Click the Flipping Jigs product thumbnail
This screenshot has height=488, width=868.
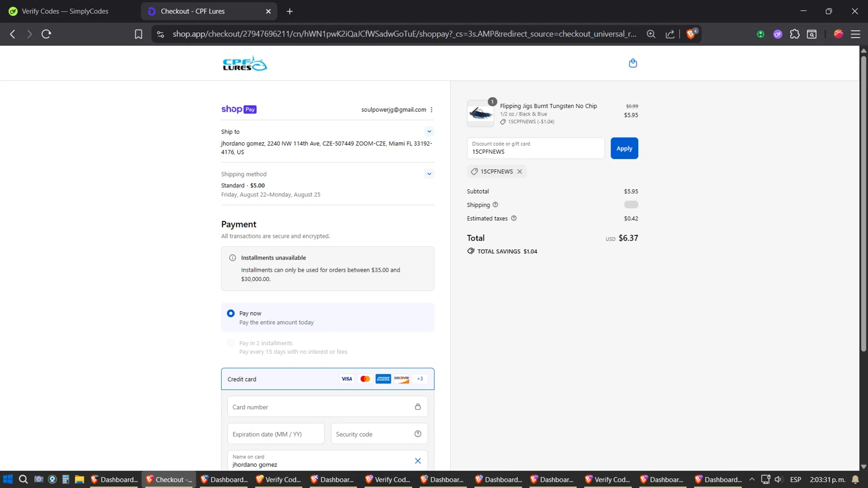coord(481,113)
